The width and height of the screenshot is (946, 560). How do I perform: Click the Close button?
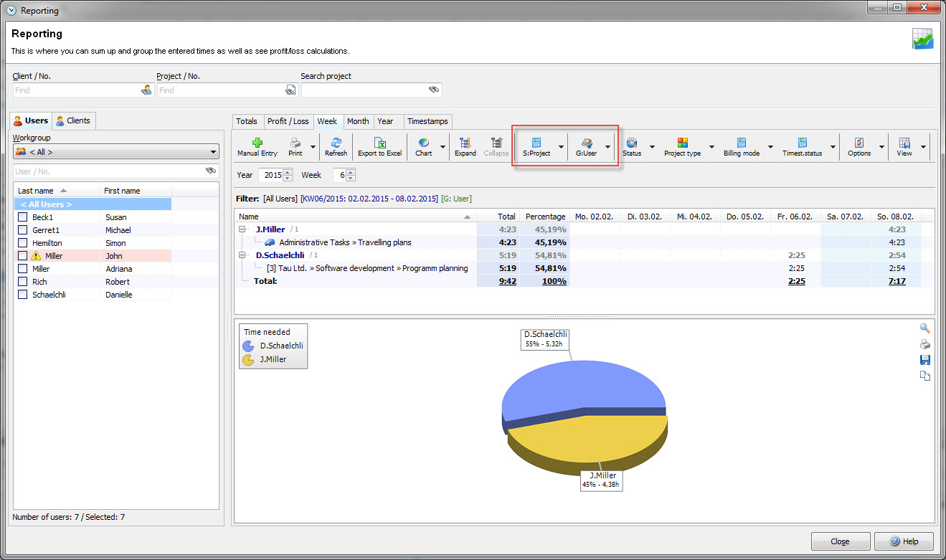click(x=840, y=541)
